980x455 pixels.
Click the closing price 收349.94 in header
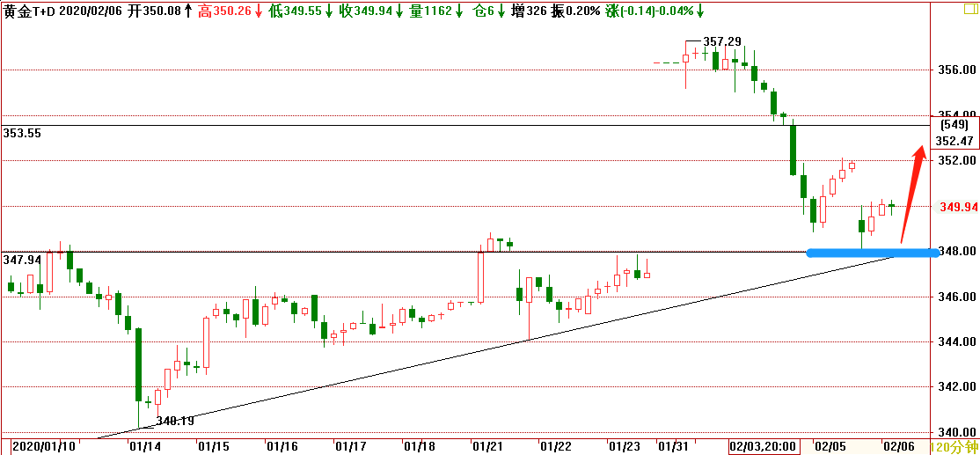tap(367, 10)
